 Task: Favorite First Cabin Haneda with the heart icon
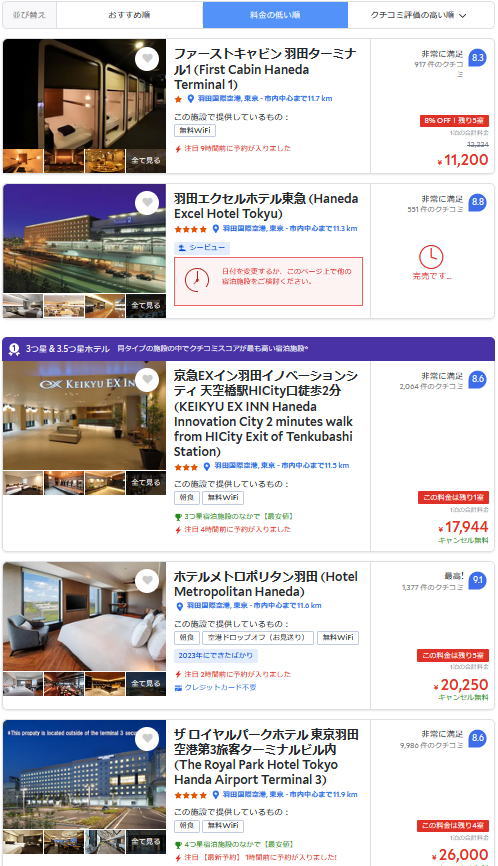147,59
